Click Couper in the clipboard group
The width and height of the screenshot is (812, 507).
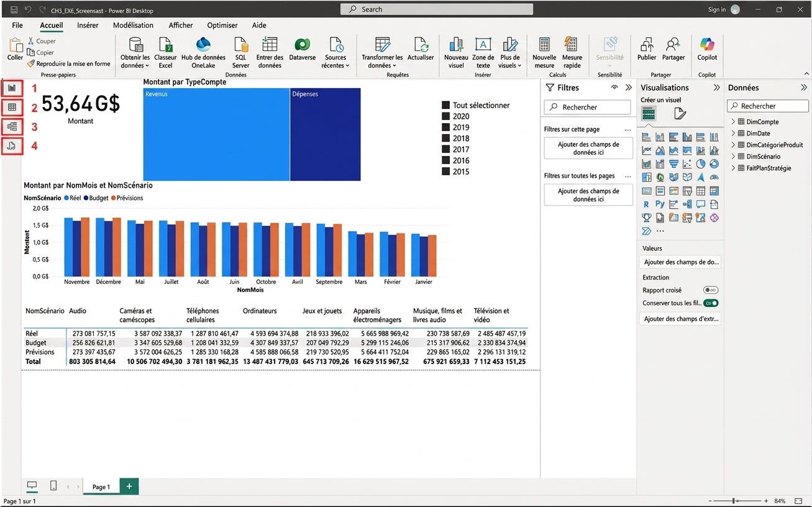coord(41,41)
